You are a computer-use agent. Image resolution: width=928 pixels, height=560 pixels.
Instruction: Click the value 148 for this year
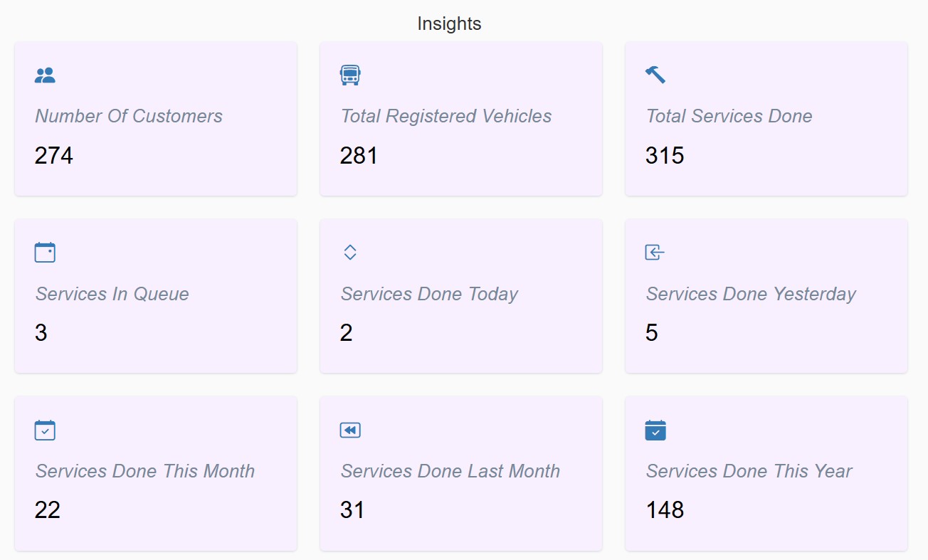(665, 509)
